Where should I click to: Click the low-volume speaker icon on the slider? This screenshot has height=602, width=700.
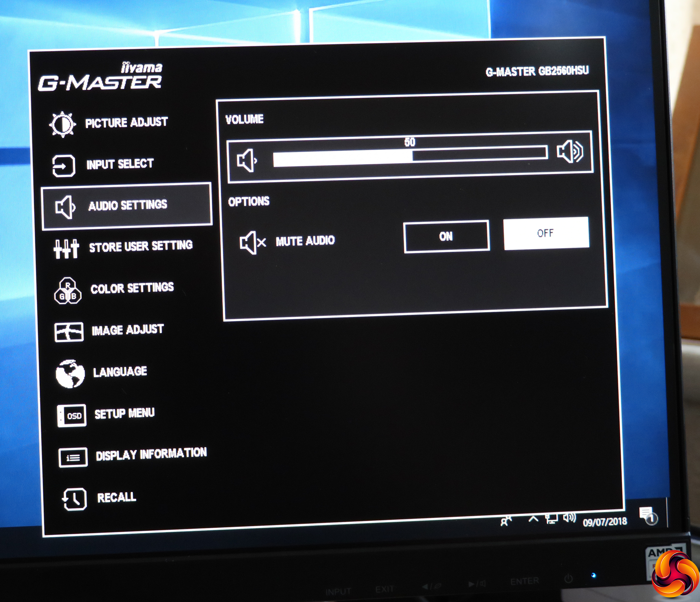point(247,160)
